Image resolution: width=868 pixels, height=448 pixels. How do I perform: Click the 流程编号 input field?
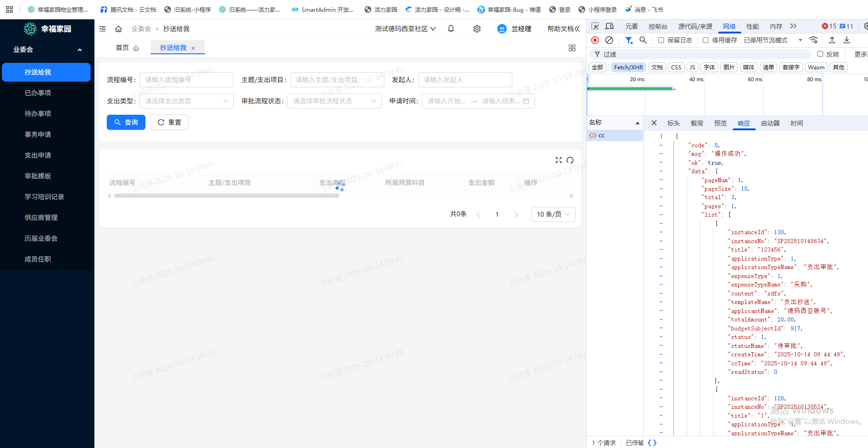[x=186, y=79]
